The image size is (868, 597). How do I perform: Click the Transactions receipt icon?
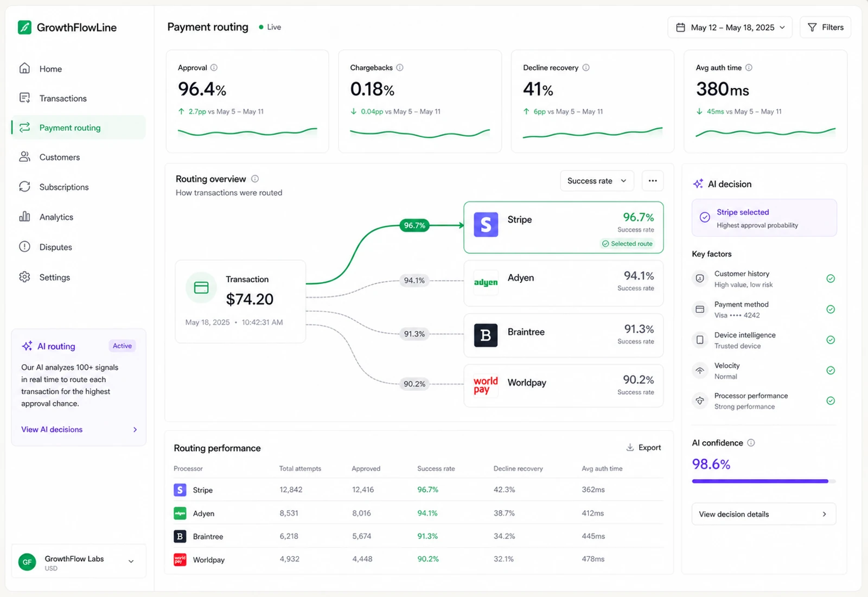click(24, 98)
